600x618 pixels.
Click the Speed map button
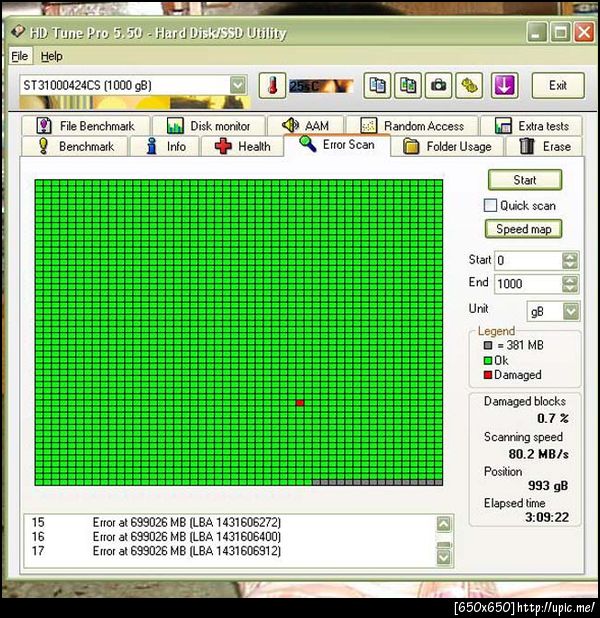[x=524, y=229]
